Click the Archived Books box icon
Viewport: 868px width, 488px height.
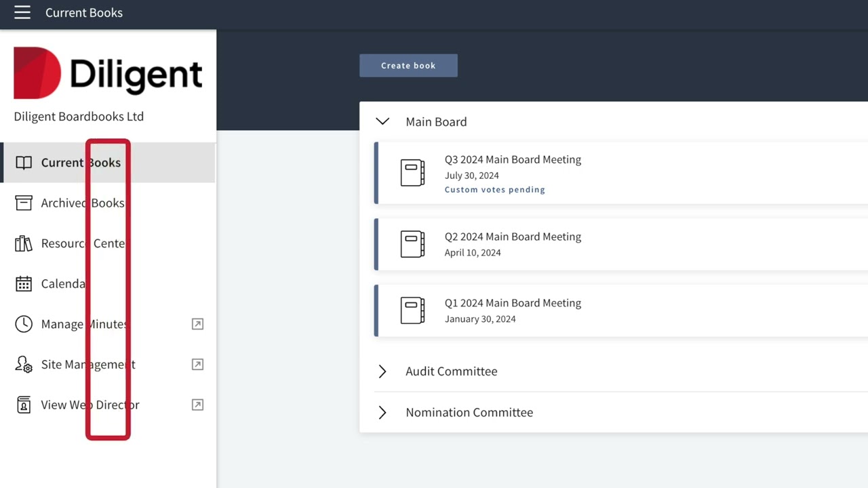24,203
